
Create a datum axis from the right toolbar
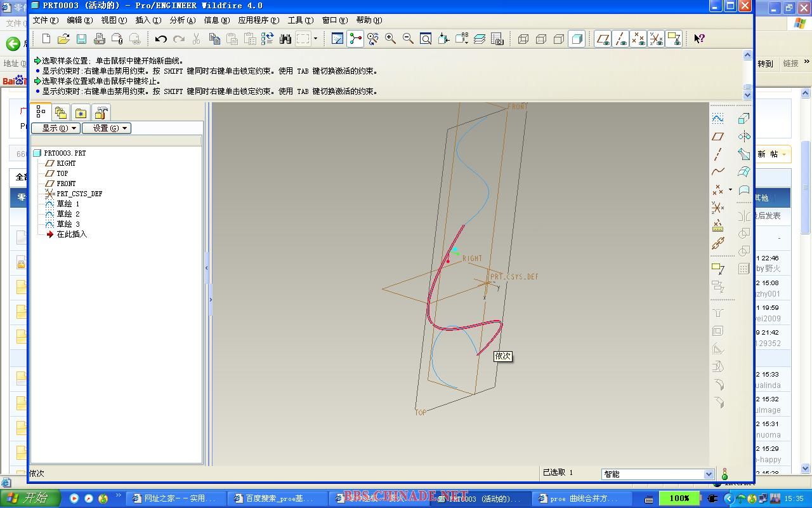pos(718,154)
